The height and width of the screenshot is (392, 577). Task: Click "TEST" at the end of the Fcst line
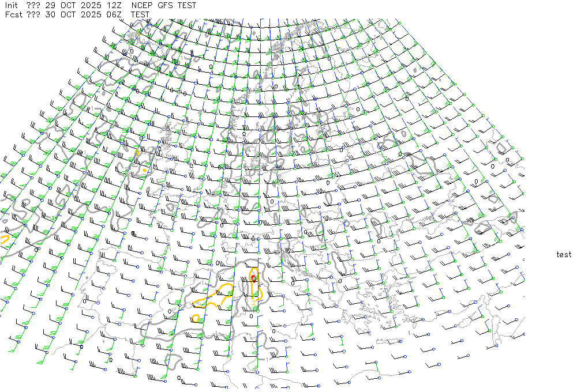point(141,14)
